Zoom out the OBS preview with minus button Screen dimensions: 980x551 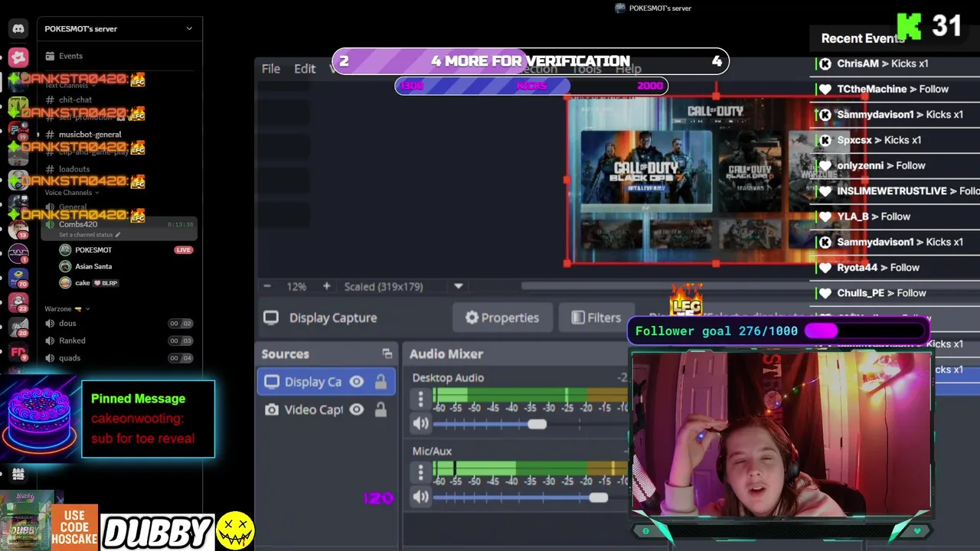pos(267,286)
